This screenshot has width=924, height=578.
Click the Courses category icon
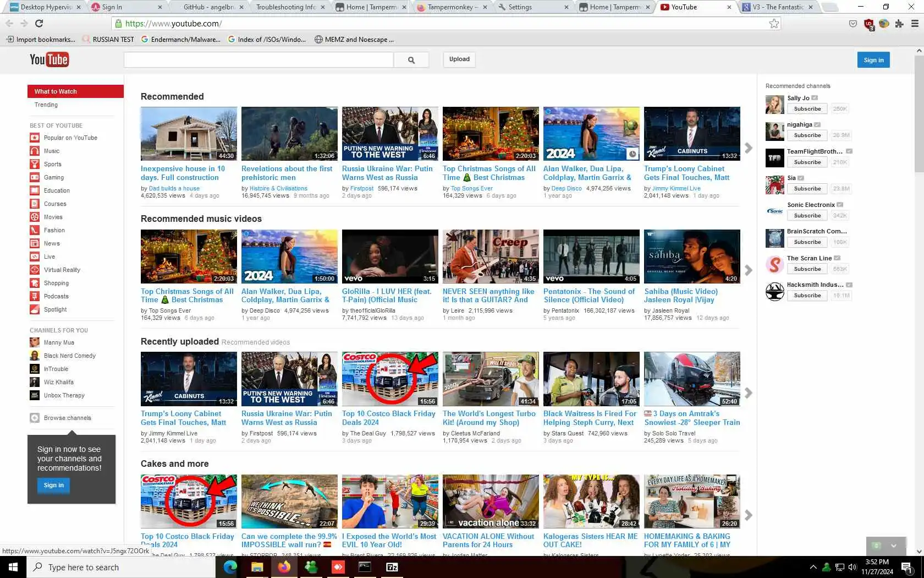click(x=35, y=204)
